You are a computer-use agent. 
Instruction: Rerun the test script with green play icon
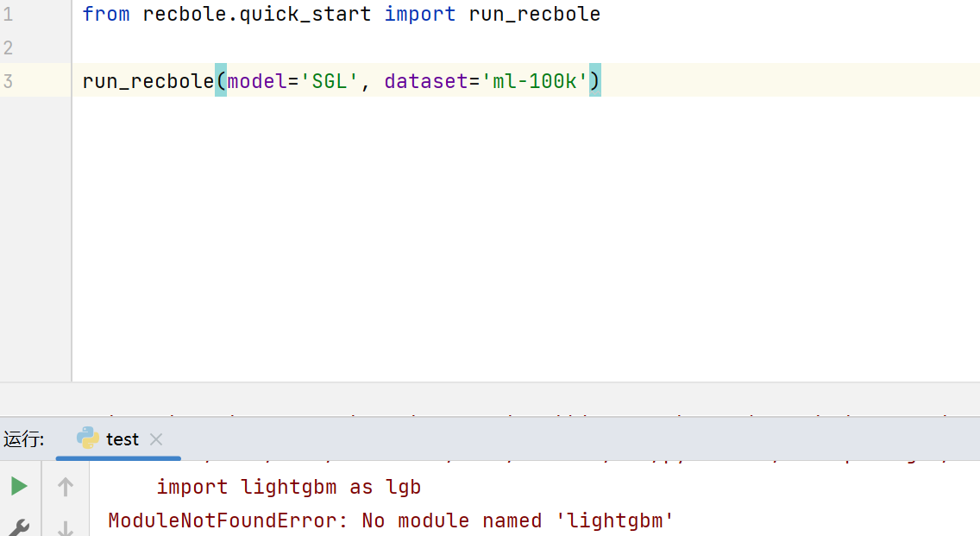19,486
